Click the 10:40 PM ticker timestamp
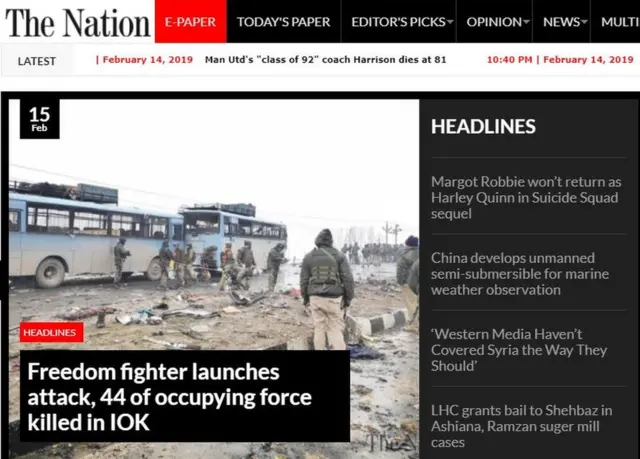 point(509,60)
